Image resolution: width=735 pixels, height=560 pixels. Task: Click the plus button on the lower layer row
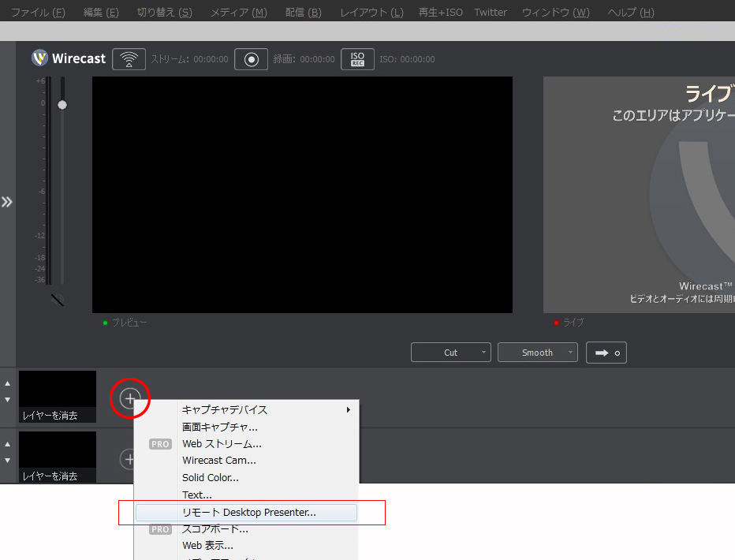[128, 459]
